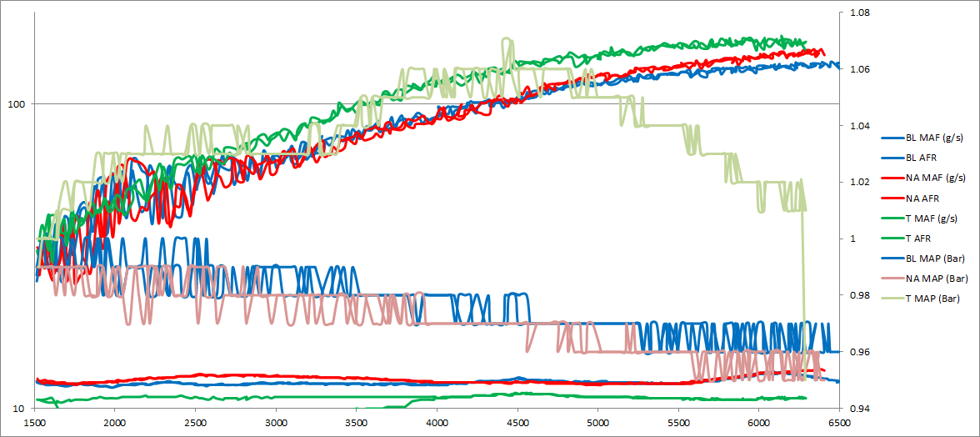The width and height of the screenshot is (980, 437).
Task: Select the 1500 label on the horizontal axis
Action: click(x=33, y=423)
